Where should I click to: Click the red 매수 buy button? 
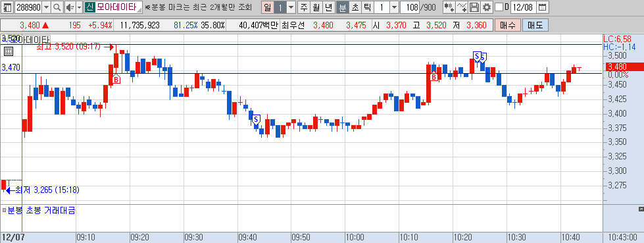(508, 25)
